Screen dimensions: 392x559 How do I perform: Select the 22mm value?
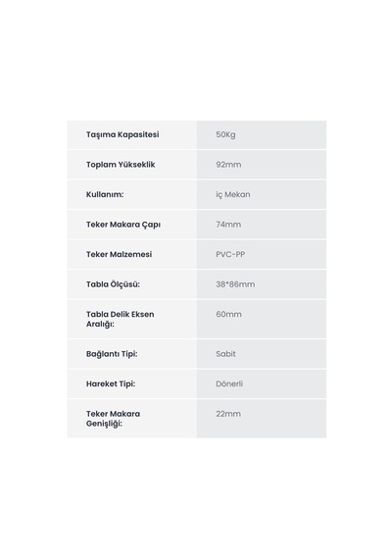(228, 414)
